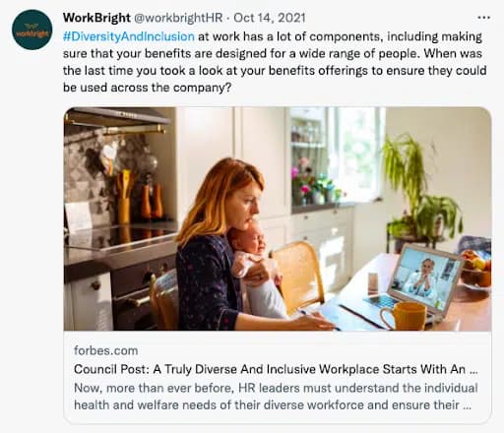The image size is (504, 433).
Task: Open the @workbrightHR handle link
Action: click(178, 18)
